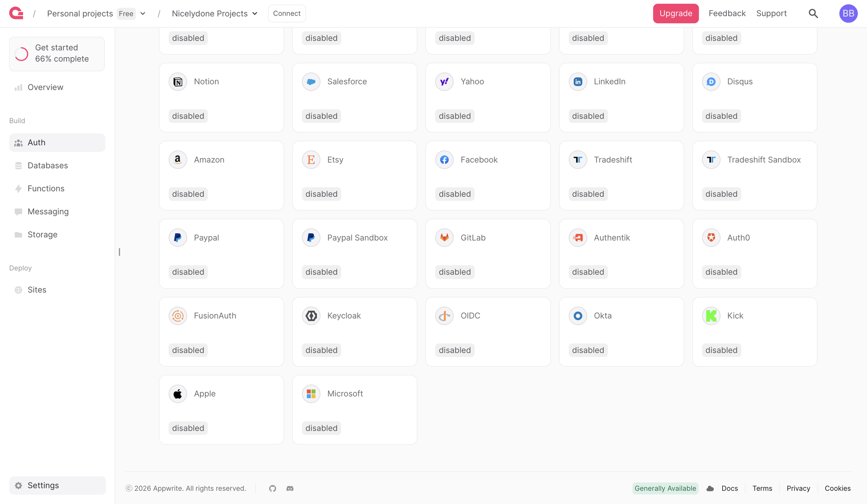This screenshot has width=867, height=504.
Task: Open Get started progress card
Action: click(x=57, y=54)
